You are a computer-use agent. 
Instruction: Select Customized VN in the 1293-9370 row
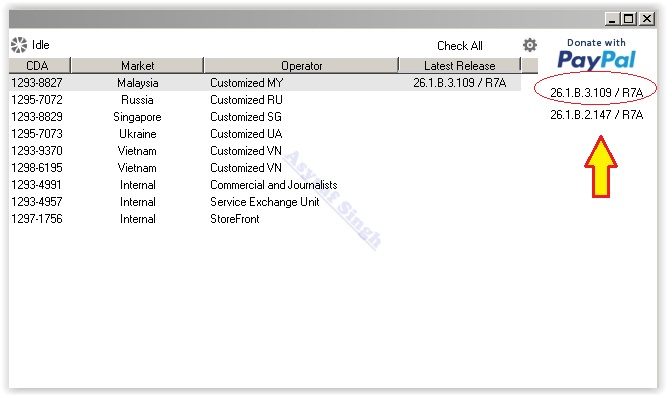(246, 151)
